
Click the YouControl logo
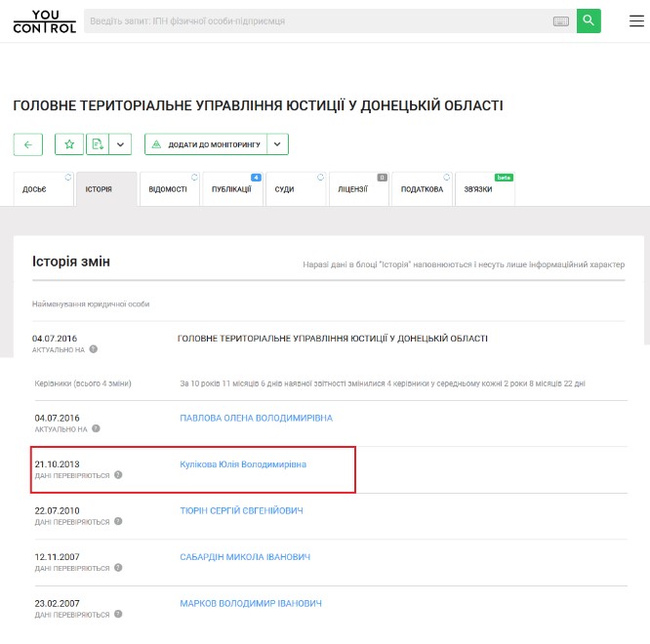(45, 21)
